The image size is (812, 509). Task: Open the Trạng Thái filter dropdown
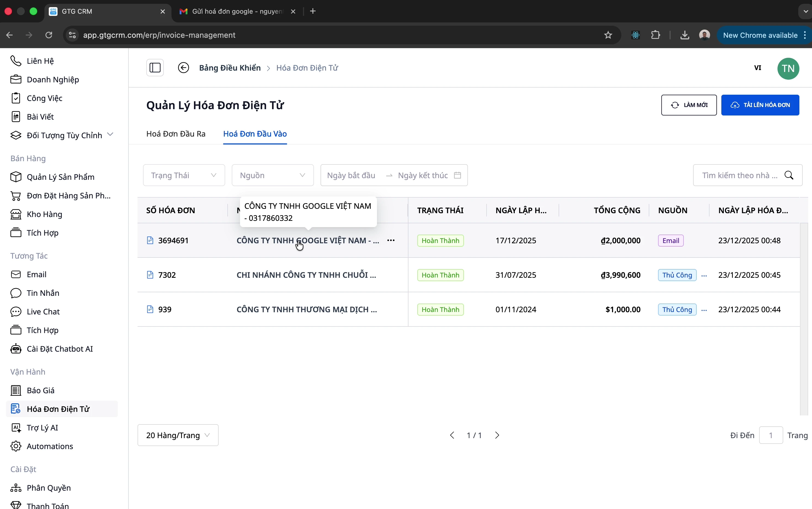(x=184, y=175)
